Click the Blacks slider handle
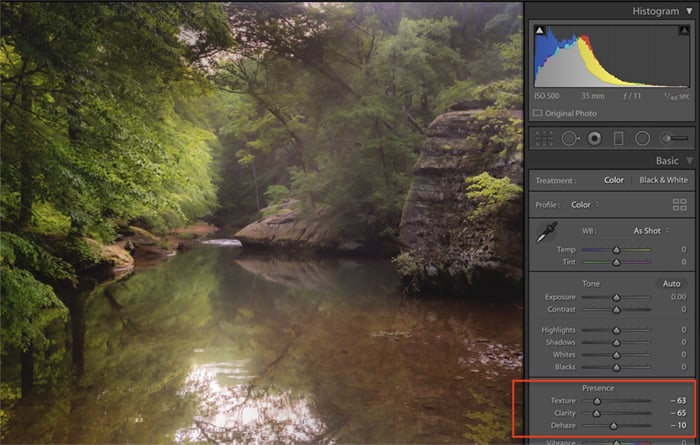 point(617,367)
